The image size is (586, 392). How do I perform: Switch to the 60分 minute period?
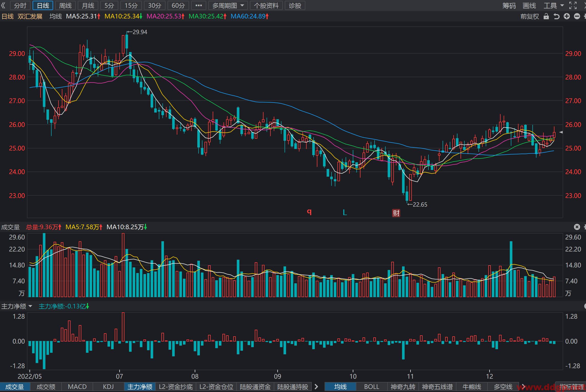pyautogui.click(x=178, y=5)
